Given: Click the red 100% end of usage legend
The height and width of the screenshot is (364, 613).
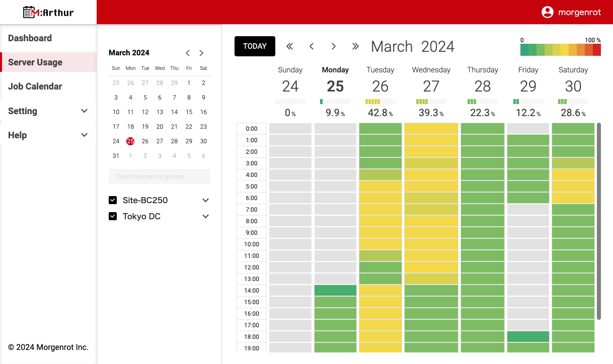Looking at the screenshot, I should tap(597, 50).
